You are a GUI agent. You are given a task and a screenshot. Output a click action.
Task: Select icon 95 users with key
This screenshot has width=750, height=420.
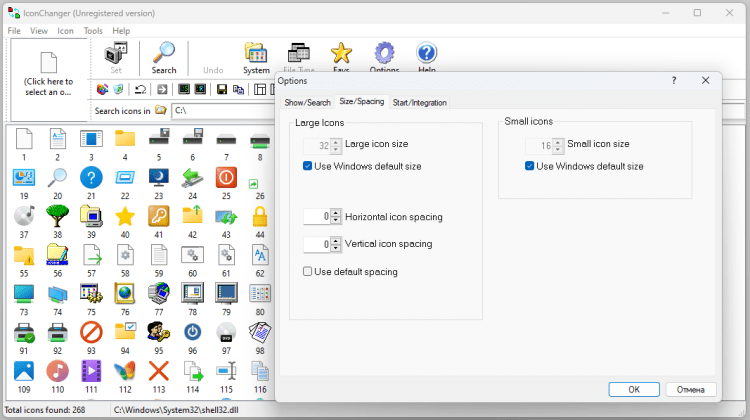[159, 332]
